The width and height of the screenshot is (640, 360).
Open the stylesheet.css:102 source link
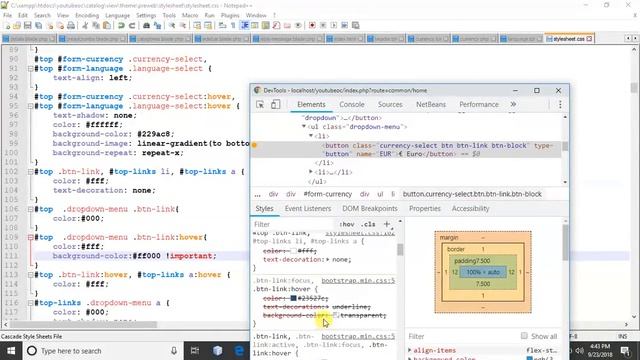coord(360,233)
